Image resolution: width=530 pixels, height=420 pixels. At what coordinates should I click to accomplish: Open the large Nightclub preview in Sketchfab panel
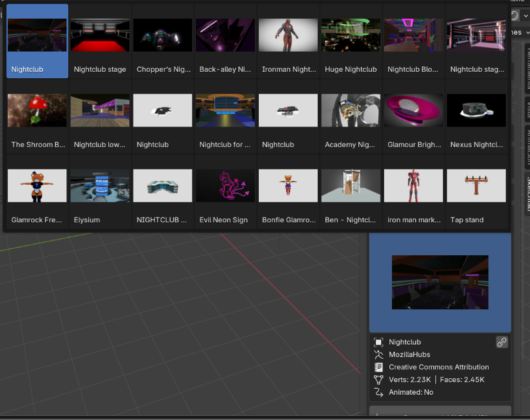click(440, 282)
